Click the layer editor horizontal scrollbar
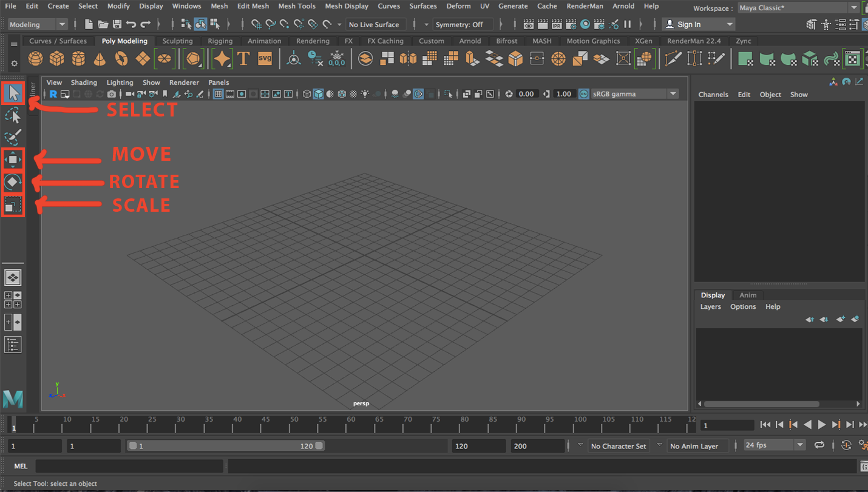Screen dimensions: 868x492 [761, 403]
